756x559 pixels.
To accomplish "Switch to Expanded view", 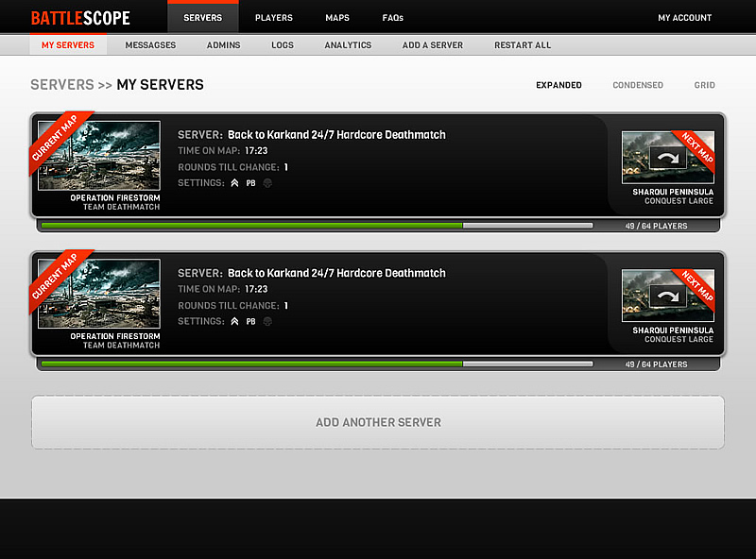I will tap(558, 85).
